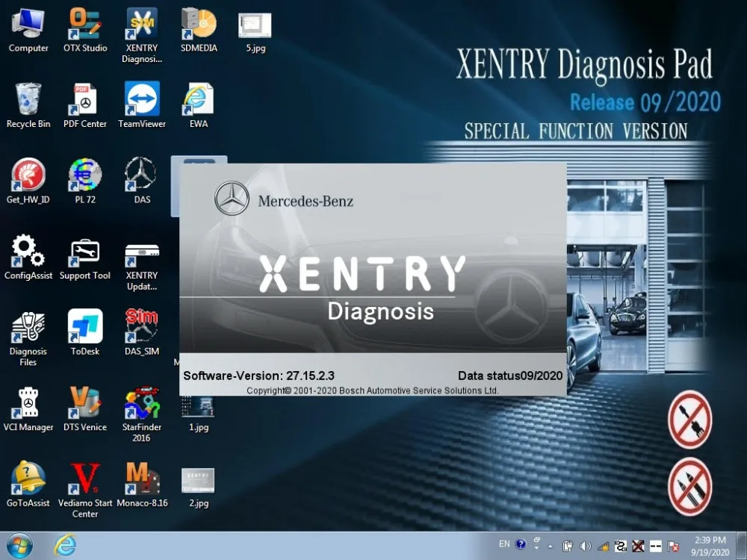This screenshot has height=560, width=747.
Task: Launch the DAS shortcut
Action: click(x=142, y=181)
